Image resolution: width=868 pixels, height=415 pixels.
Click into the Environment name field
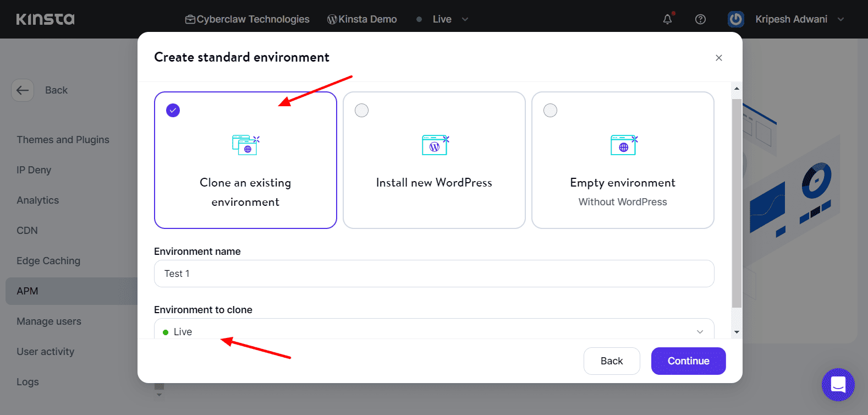433,274
